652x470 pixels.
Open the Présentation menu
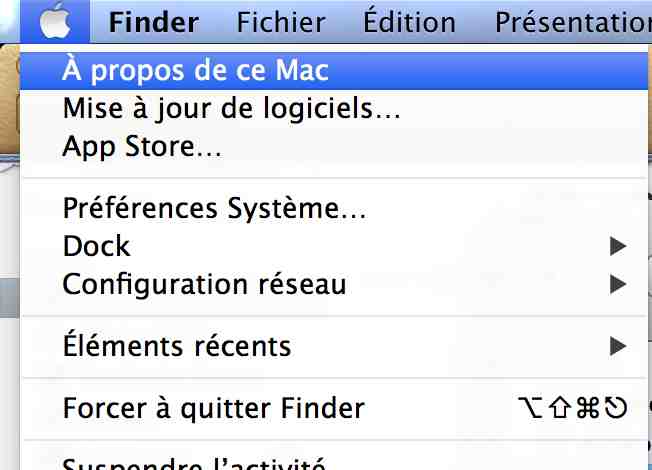coord(572,21)
